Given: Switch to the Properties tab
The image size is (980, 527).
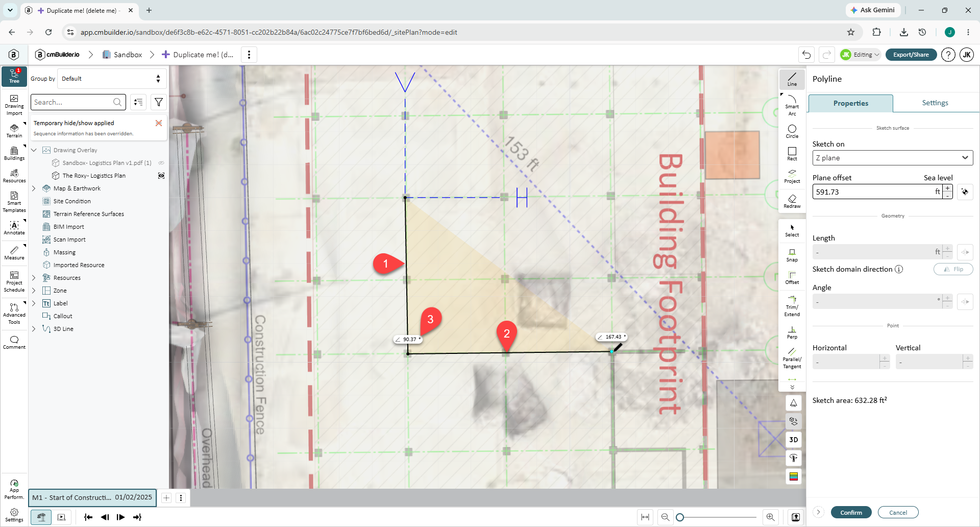Looking at the screenshot, I should [850, 103].
